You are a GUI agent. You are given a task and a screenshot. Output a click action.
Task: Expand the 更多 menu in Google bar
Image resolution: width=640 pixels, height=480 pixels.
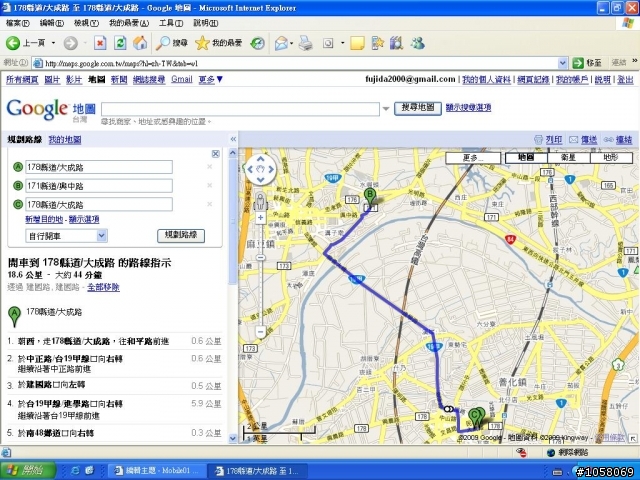[211, 79]
